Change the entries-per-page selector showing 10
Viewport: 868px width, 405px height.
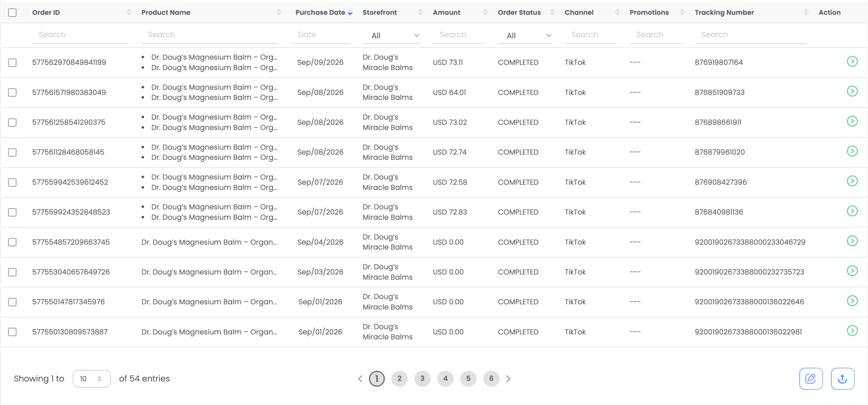(x=92, y=379)
